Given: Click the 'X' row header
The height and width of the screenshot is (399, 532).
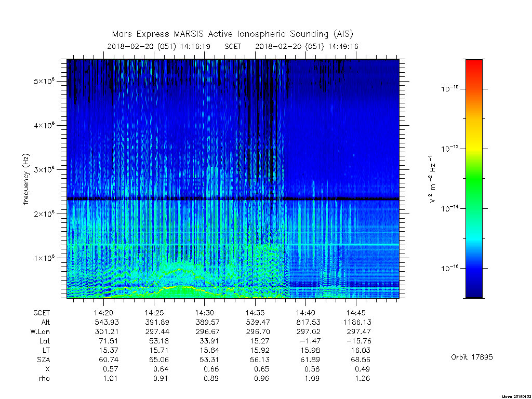Looking at the screenshot, I should pyautogui.click(x=47, y=369).
